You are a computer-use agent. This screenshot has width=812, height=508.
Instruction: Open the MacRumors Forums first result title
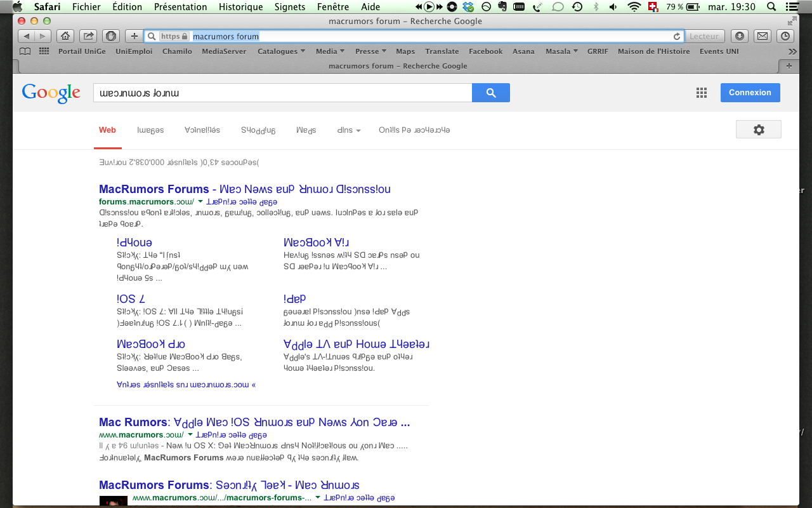245,189
